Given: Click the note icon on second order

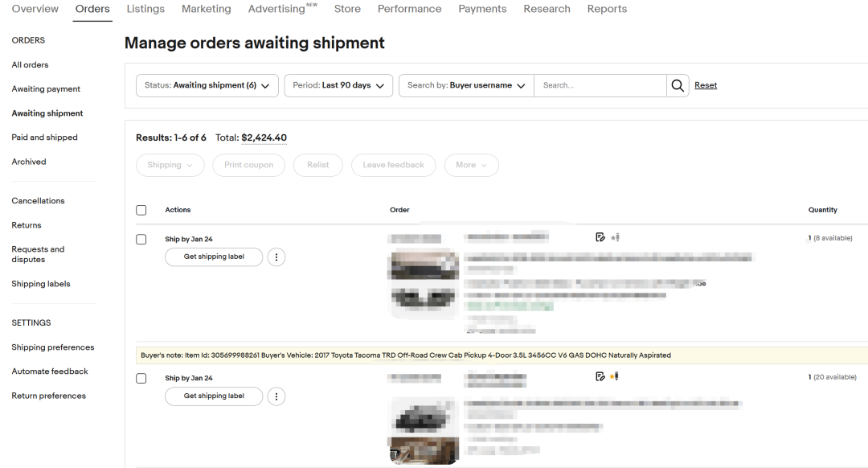Looking at the screenshot, I should coord(600,376).
